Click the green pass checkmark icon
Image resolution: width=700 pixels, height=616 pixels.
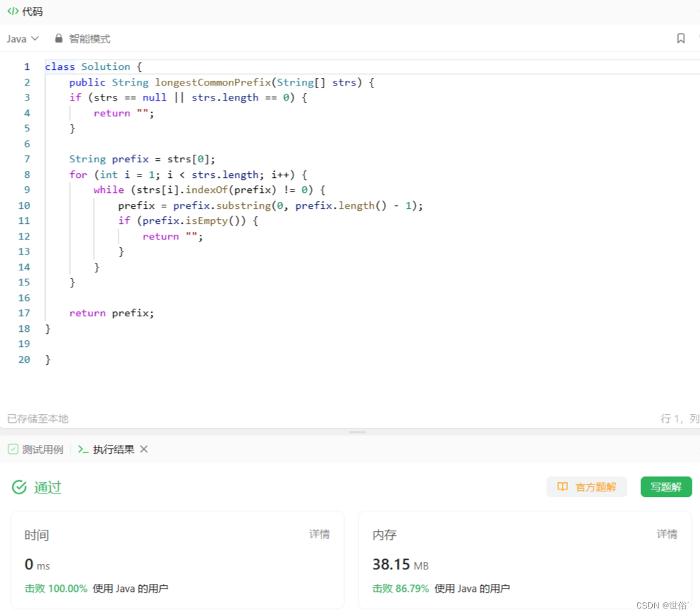tap(19, 487)
